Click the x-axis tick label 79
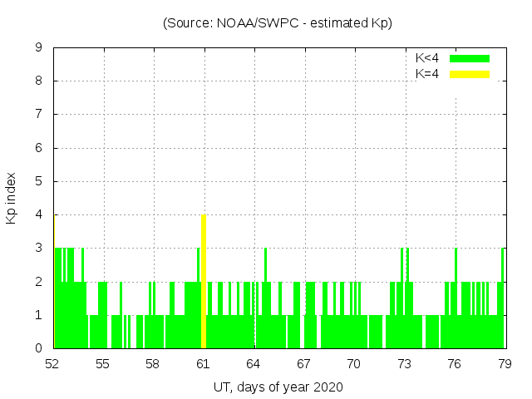The image size is (532, 399). point(504,364)
